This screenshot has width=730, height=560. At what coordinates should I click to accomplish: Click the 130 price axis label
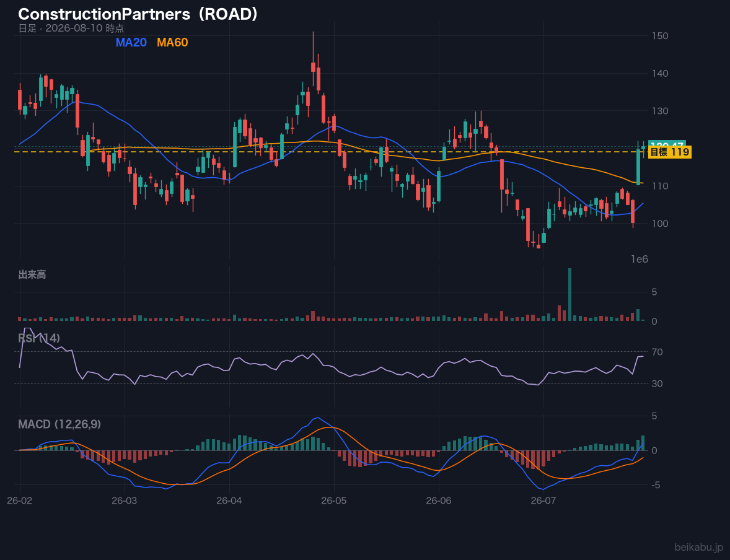point(660,112)
